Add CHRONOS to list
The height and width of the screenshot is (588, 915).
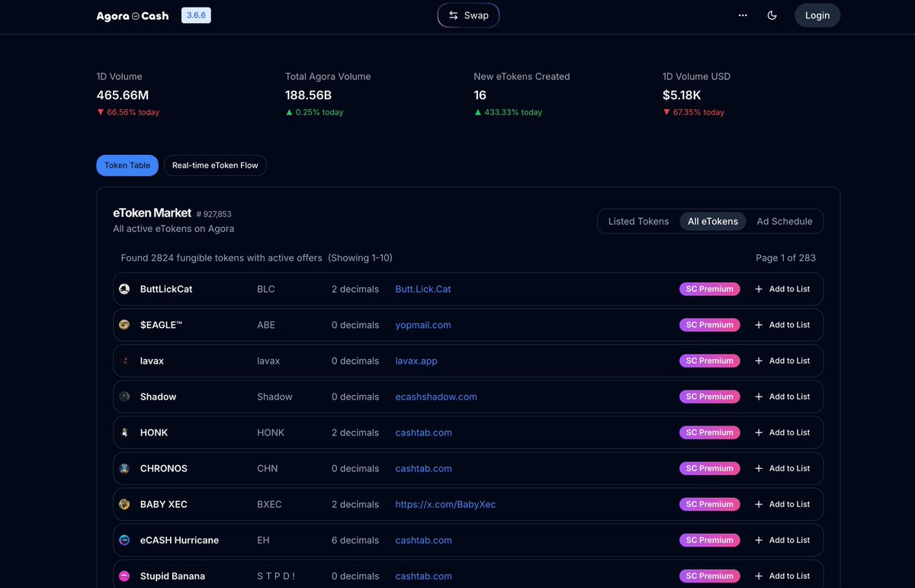[x=782, y=468]
